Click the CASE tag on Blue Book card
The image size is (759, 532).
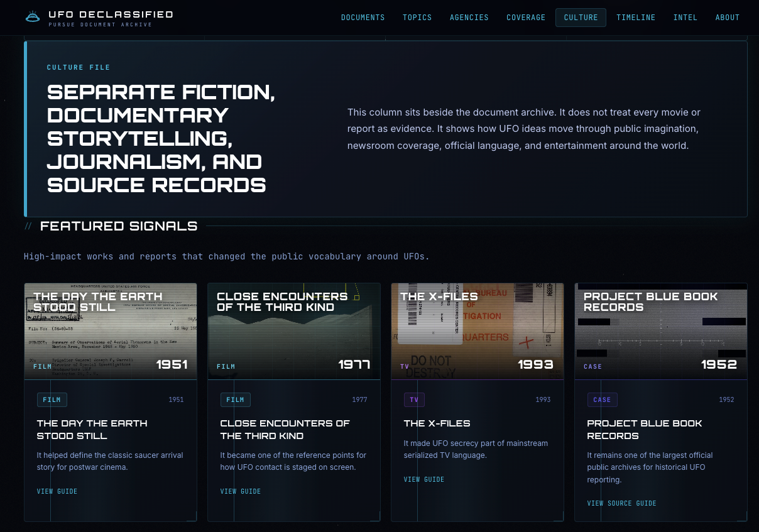(603, 399)
